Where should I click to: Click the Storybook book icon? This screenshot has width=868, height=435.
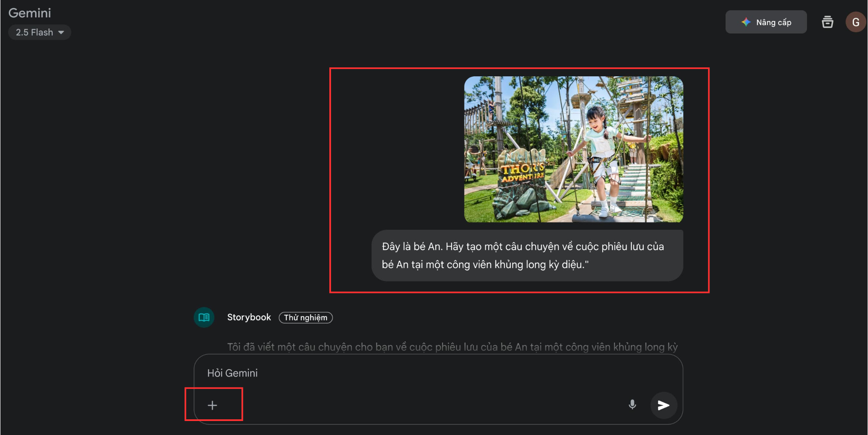click(204, 318)
